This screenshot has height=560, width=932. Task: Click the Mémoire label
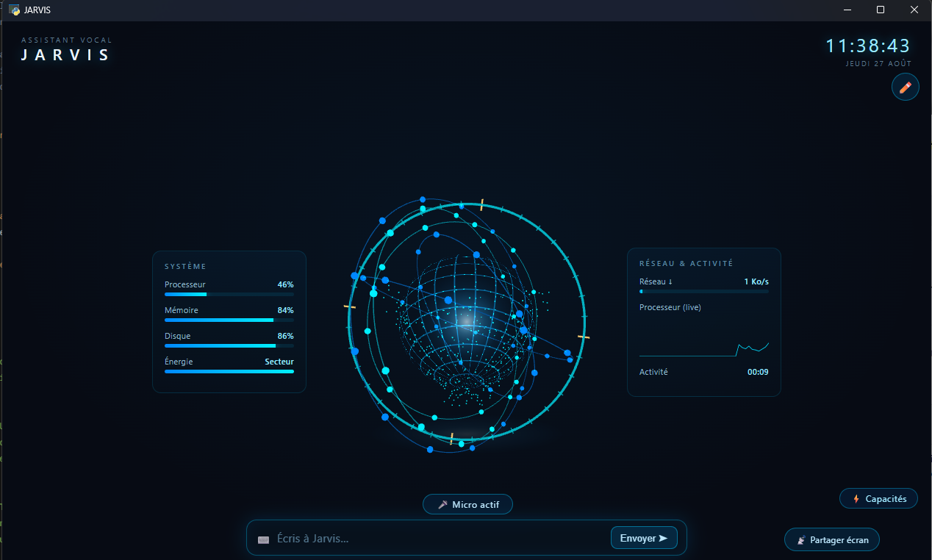[182, 310]
